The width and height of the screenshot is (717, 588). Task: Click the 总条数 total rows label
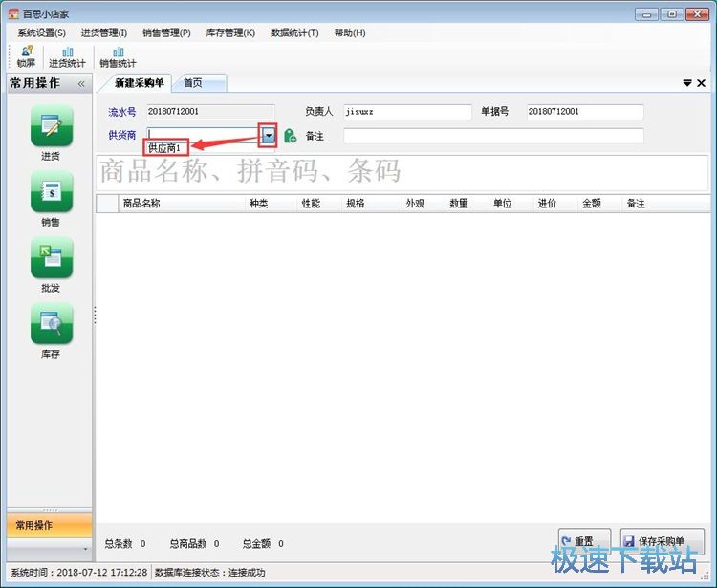pos(118,544)
